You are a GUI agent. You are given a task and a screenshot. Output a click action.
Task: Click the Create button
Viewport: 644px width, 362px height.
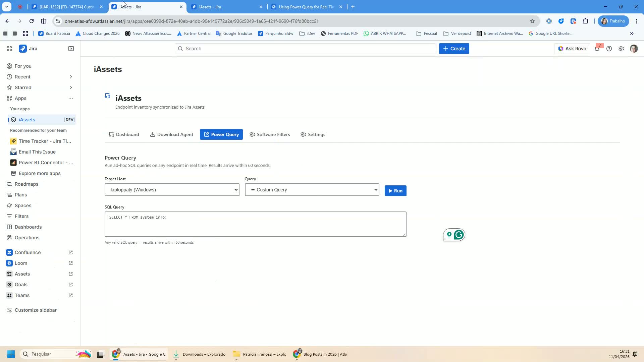pyautogui.click(x=454, y=49)
